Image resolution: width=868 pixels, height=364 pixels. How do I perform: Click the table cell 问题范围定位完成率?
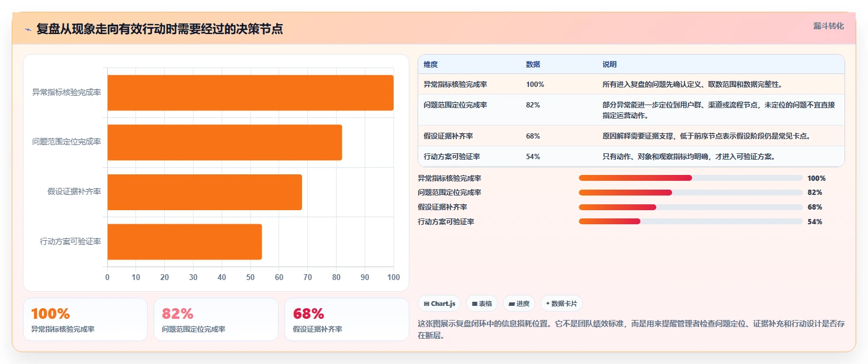point(455,105)
